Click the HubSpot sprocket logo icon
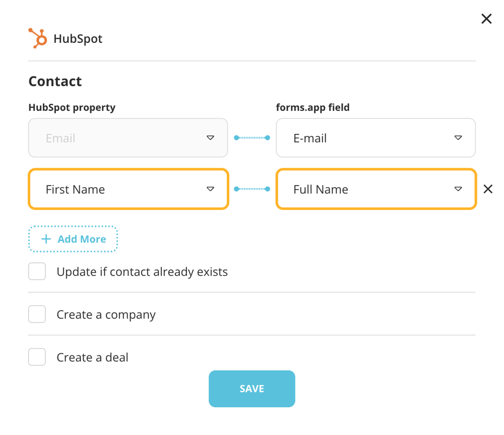 pyautogui.click(x=38, y=38)
